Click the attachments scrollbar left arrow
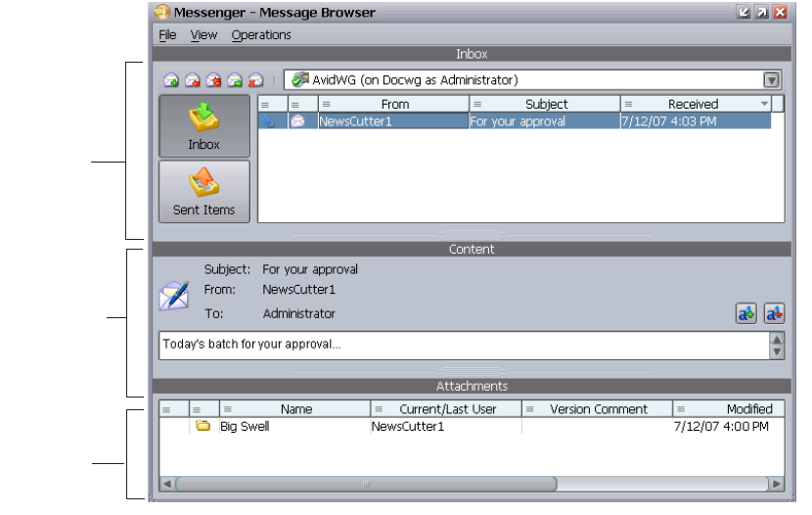Screen dimensions: 812x515 click(166, 484)
